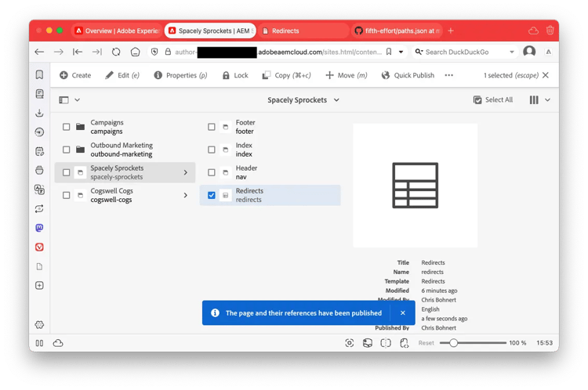Viewport: 588px width, 390px height.
Task: Open the Vivaldi web panel
Action: point(39,247)
